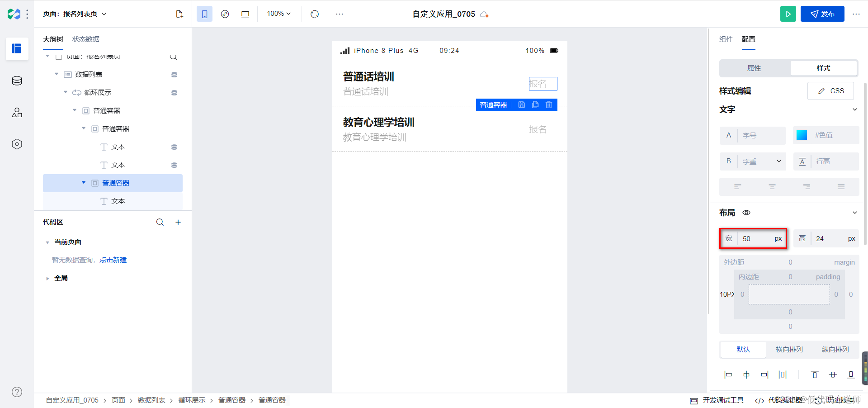Viewport: 868px width, 408px height.
Task: Open top-right more options menu
Action: tap(856, 14)
